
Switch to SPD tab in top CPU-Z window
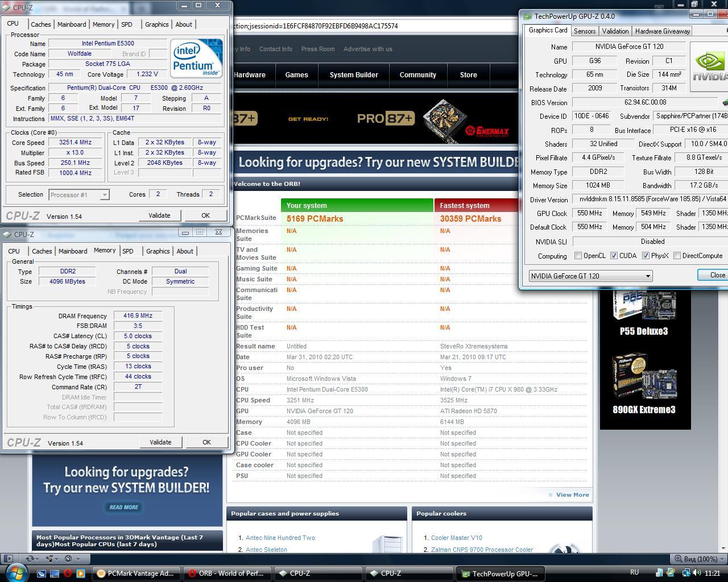[127, 24]
